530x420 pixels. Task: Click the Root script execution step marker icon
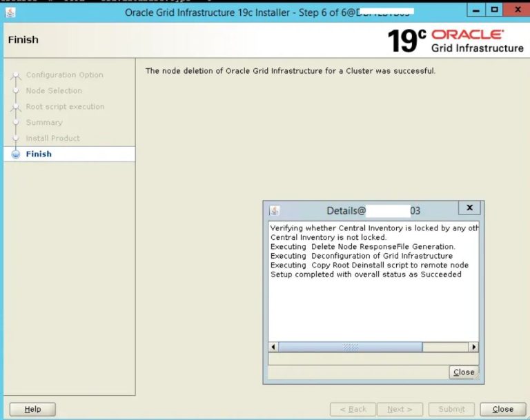[16, 107]
